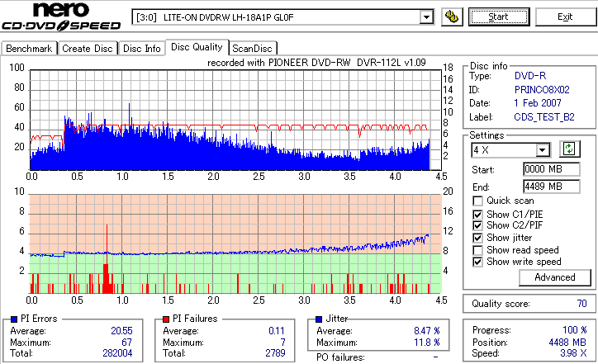Click PI Failures total 2789
The width and height of the screenshot is (598, 364).
click(x=275, y=353)
